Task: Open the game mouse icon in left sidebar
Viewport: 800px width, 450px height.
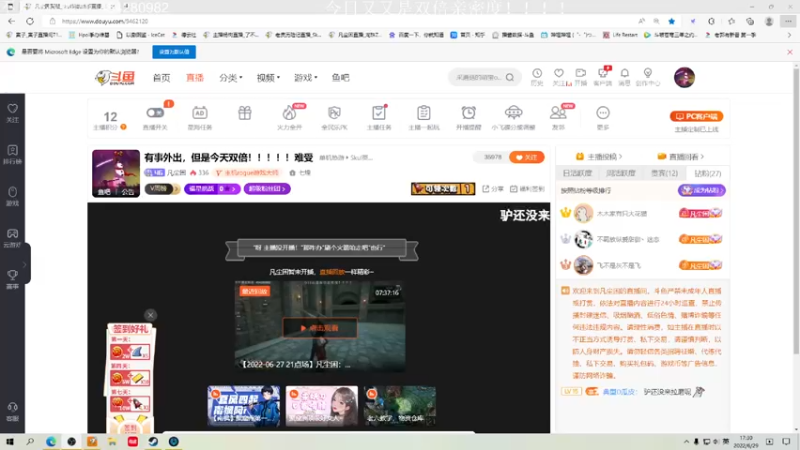Action: pos(12,192)
